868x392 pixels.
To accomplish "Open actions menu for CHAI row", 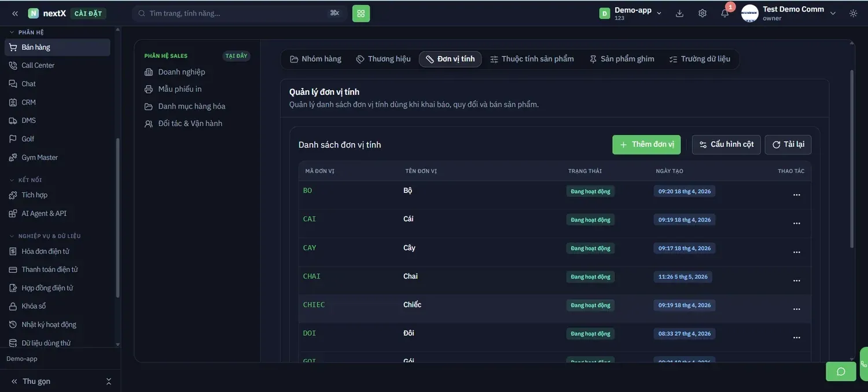I will coord(797,280).
